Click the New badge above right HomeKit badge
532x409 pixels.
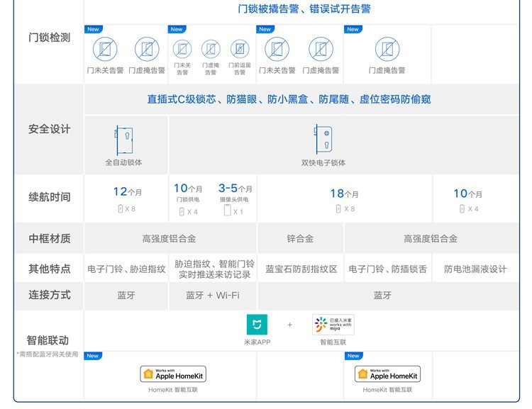(353, 356)
